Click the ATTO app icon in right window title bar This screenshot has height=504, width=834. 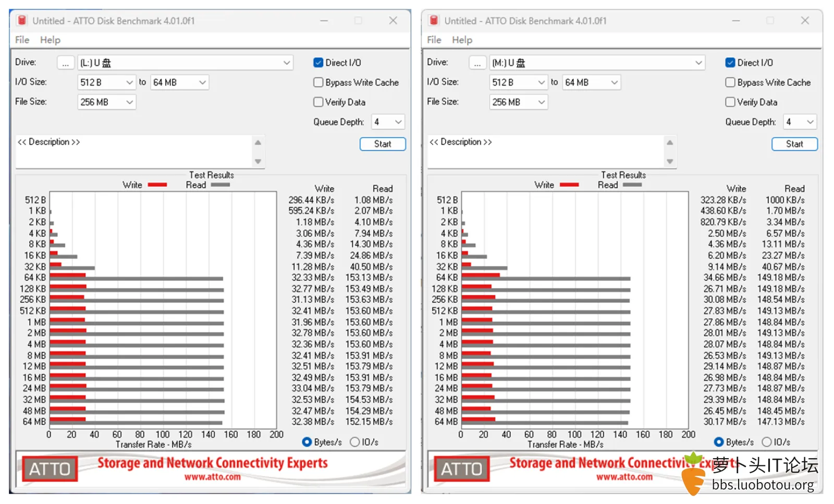point(434,21)
